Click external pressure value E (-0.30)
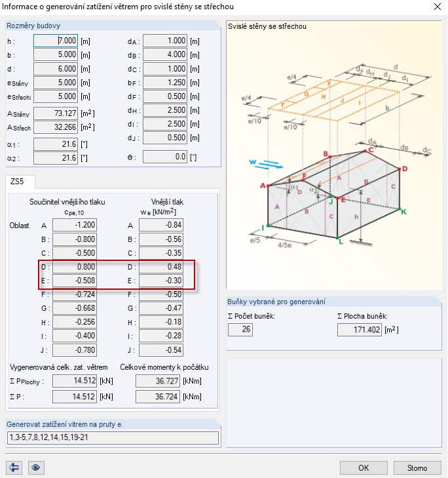 [x=161, y=281]
